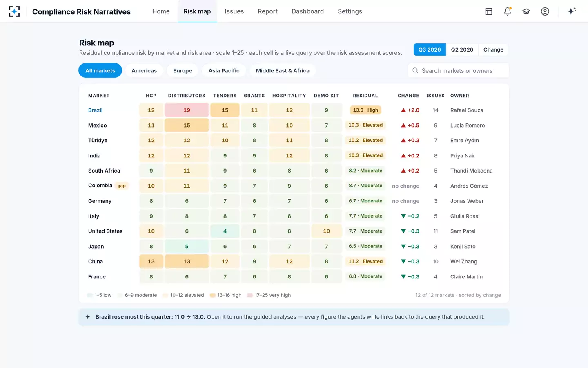The height and width of the screenshot is (368, 588).
Task: Open the layout panel icon in header
Action: pos(489,11)
